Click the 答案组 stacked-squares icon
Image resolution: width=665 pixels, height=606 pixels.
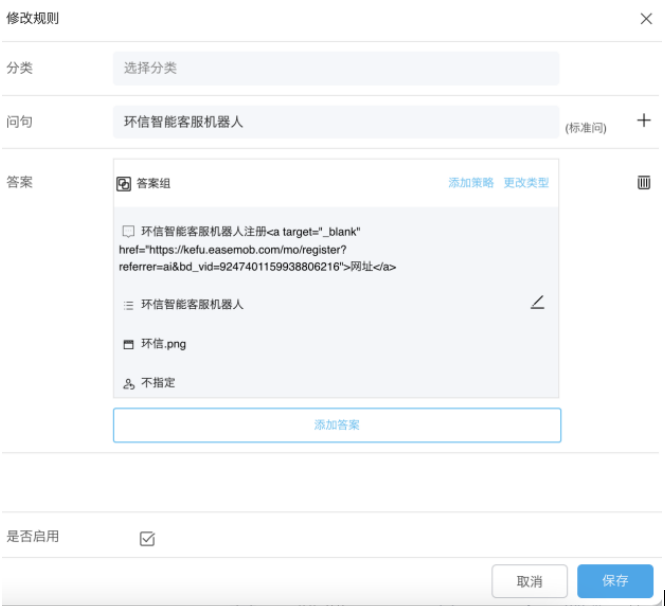pyautogui.click(x=124, y=184)
